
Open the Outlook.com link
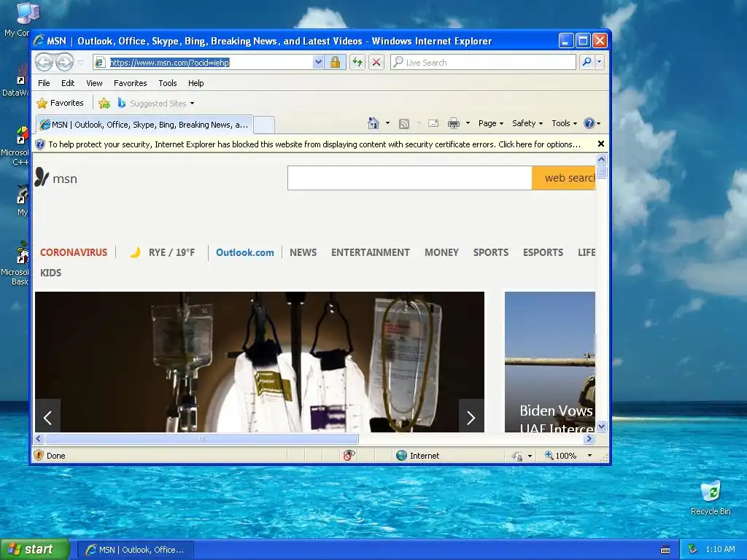(245, 252)
